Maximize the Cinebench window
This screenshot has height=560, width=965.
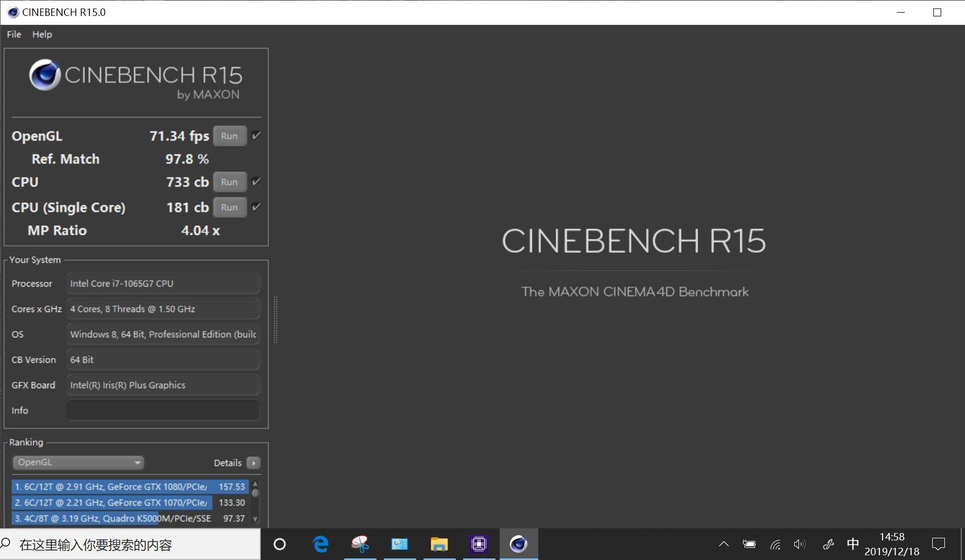pyautogui.click(x=937, y=12)
